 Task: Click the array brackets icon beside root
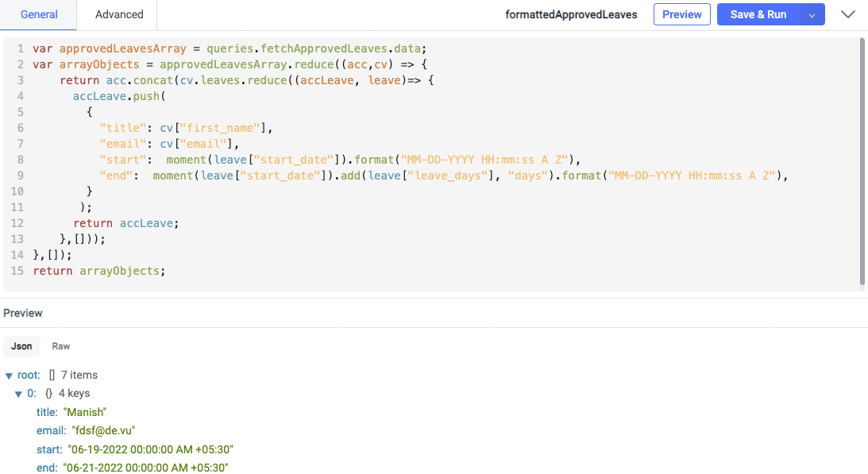49,375
